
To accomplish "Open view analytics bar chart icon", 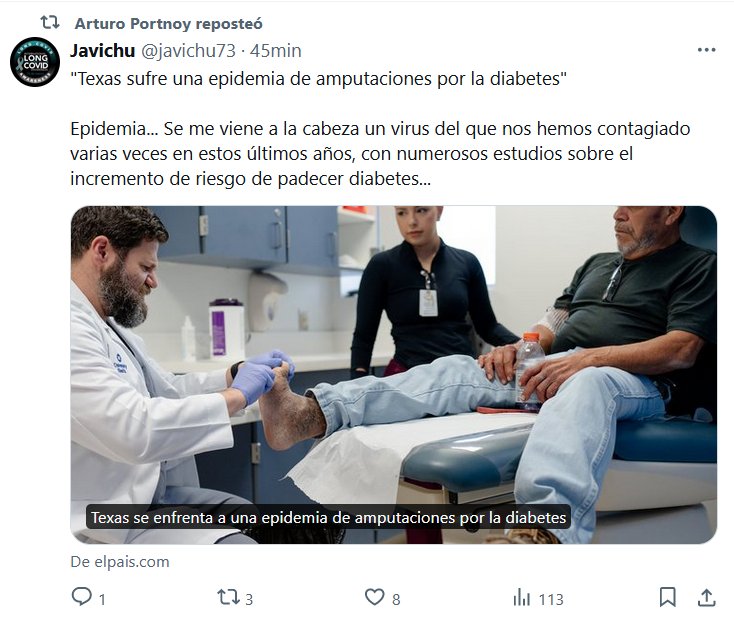I will coord(521,598).
